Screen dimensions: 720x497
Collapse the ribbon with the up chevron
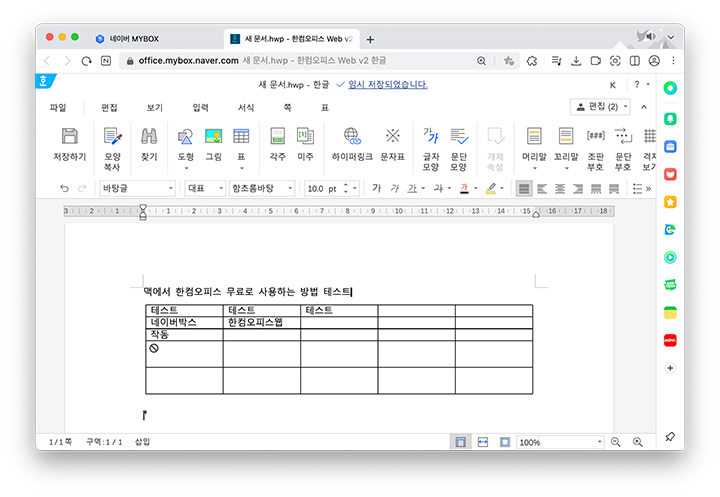644,107
